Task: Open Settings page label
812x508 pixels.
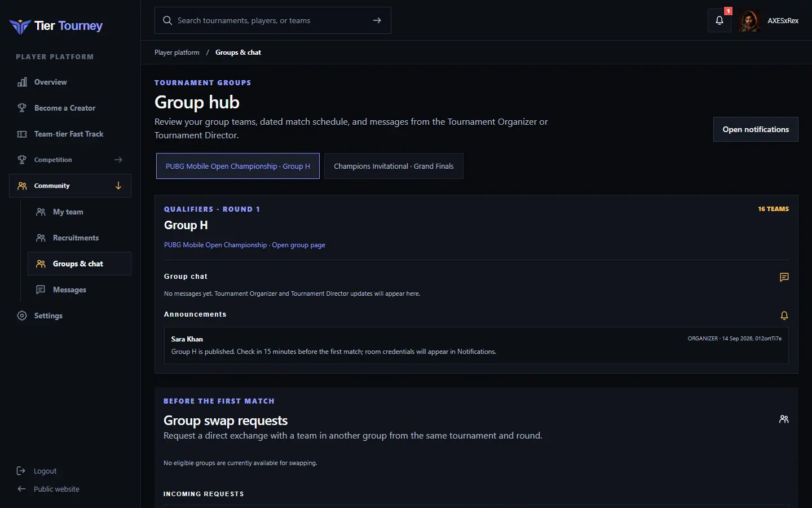Action: pos(48,316)
